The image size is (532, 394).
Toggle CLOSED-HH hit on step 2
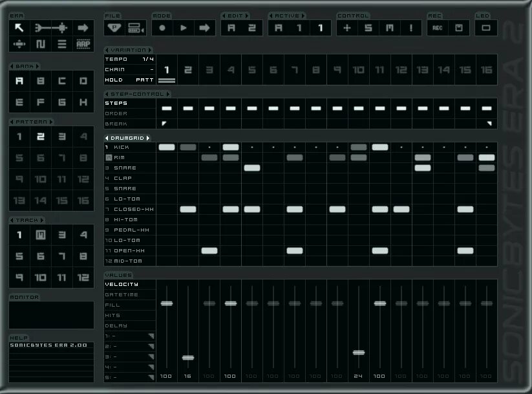click(x=188, y=209)
